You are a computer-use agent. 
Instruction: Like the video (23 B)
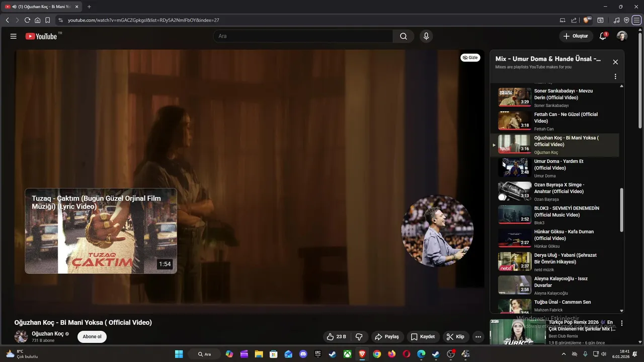point(336,337)
